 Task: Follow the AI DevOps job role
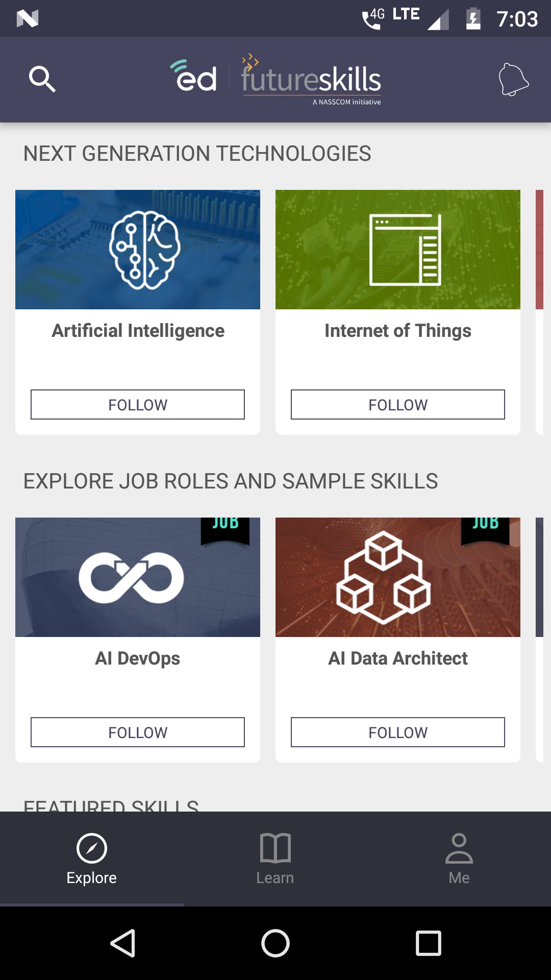[x=138, y=732]
